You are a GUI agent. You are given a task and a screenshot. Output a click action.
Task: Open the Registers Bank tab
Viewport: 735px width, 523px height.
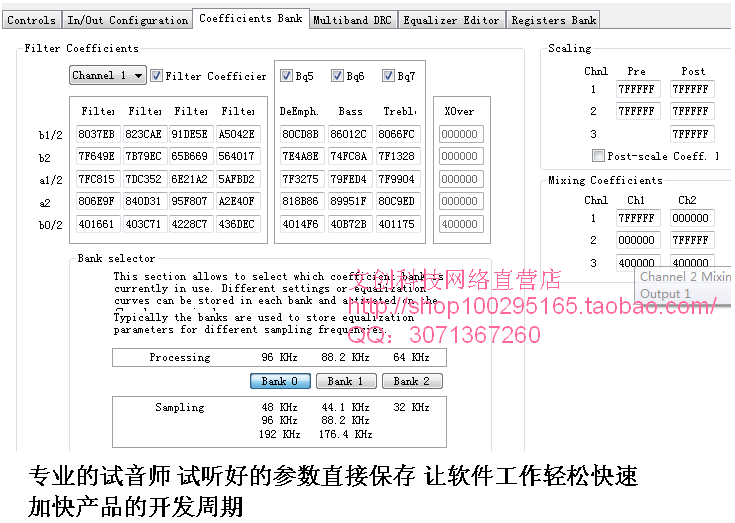[553, 20]
